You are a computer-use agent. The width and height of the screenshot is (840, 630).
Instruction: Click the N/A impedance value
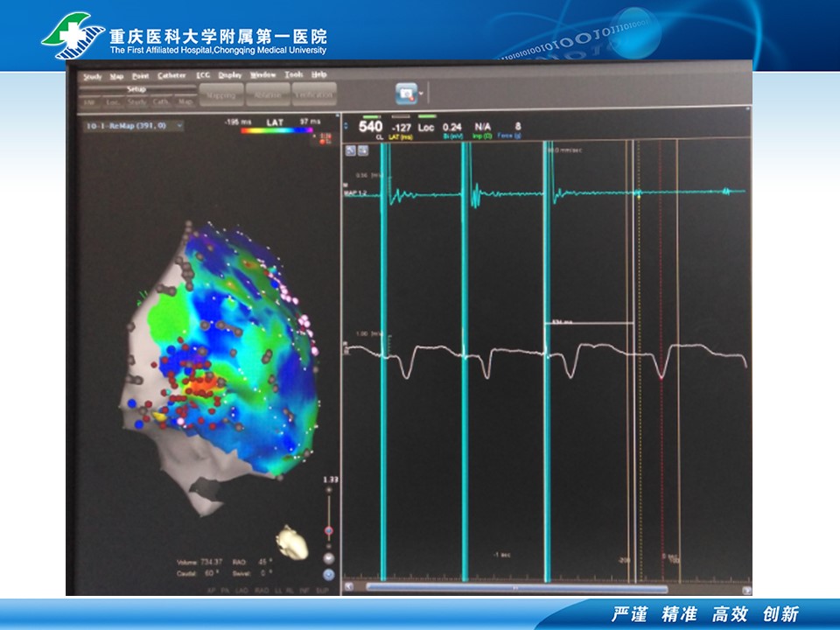[x=482, y=127]
